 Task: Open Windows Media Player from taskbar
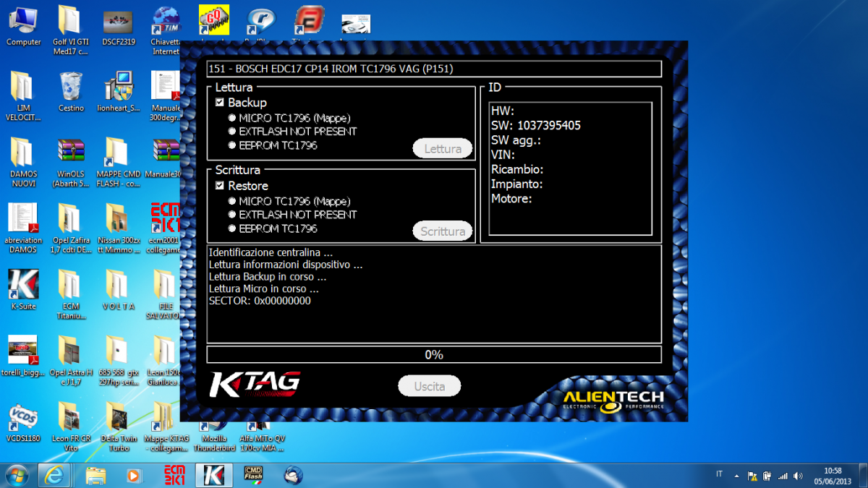134,475
